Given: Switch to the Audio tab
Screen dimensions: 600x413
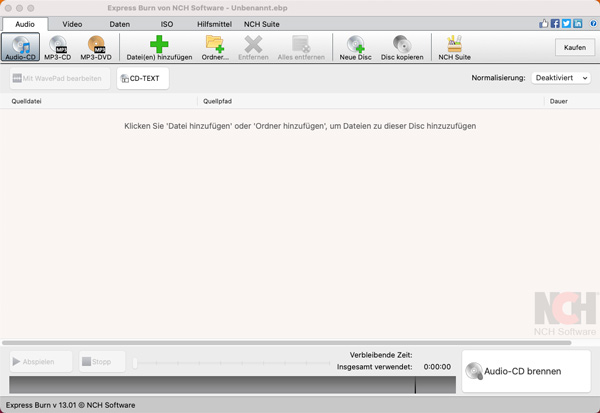Looking at the screenshot, I should [x=25, y=24].
